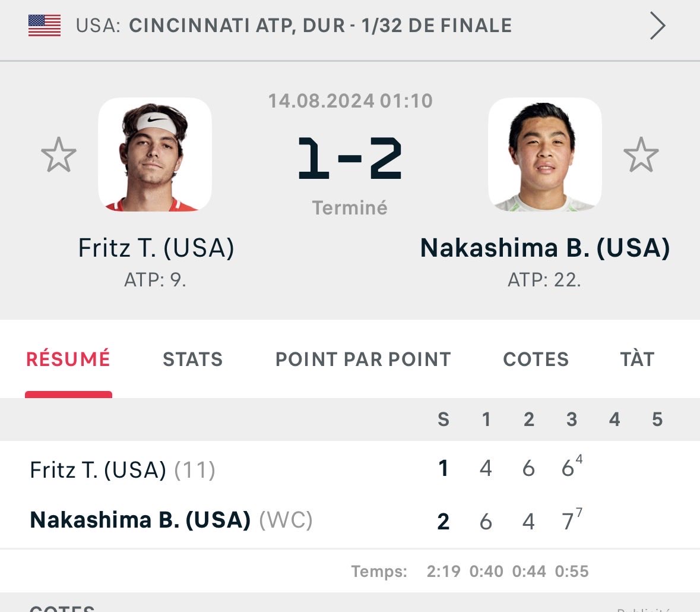The height and width of the screenshot is (612, 700).
Task: Tap the 1-2 final score
Action: point(350,158)
